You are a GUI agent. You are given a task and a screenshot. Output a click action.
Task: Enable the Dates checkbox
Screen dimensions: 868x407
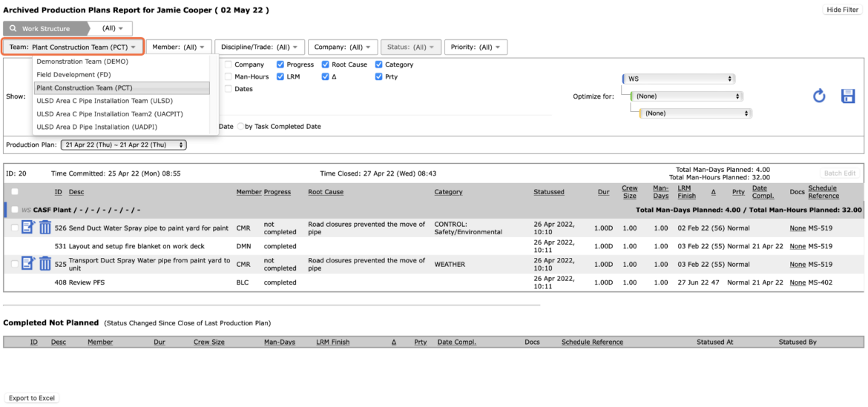228,89
